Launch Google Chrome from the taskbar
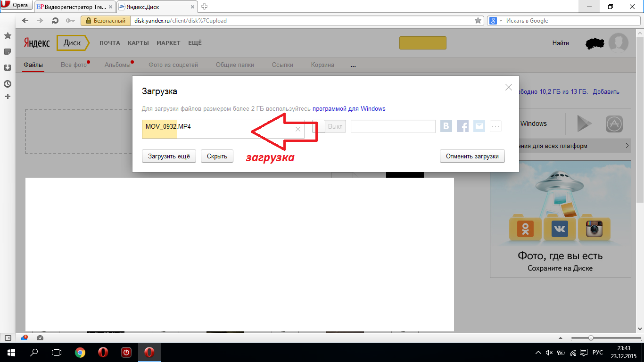 click(x=80, y=352)
